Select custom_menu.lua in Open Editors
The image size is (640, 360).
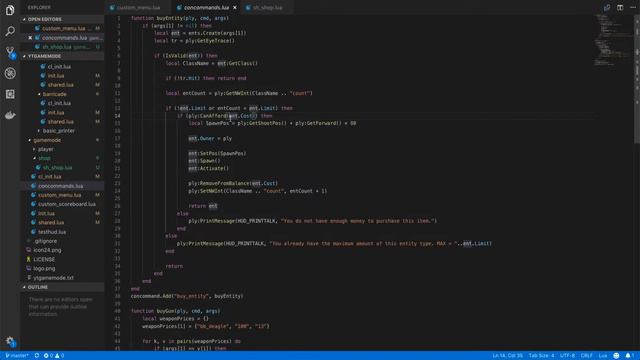[62, 28]
